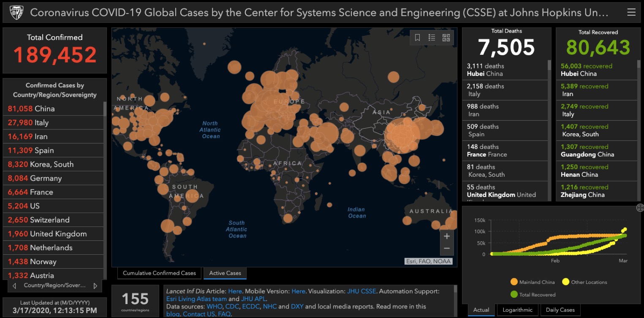
Task: Select the Actual chart tab
Action: [x=481, y=310]
